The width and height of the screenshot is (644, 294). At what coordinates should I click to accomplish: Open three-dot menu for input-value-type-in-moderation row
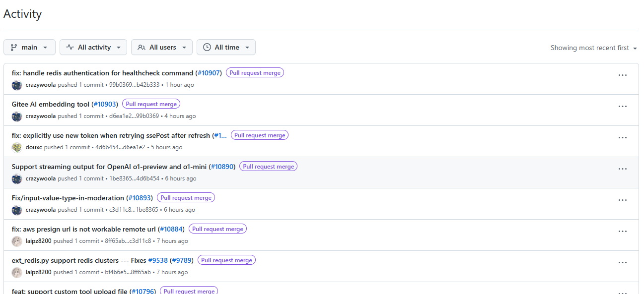(623, 200)
